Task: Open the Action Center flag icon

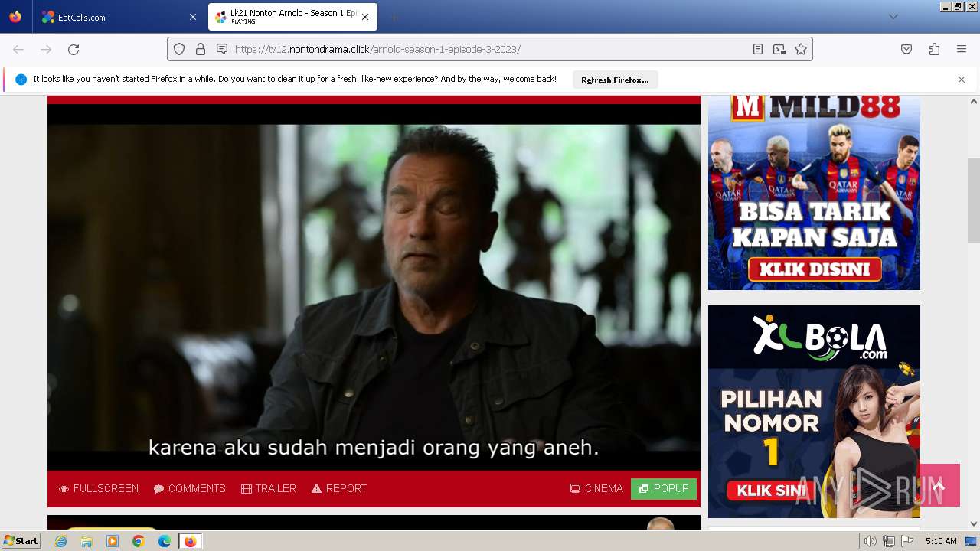Action: [907, 541]
